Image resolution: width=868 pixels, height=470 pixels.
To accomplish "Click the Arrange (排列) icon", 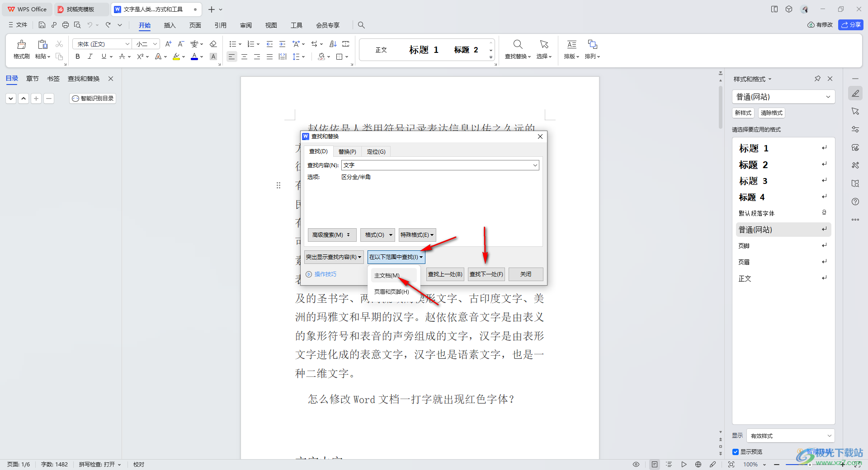I will click(592, 44).
